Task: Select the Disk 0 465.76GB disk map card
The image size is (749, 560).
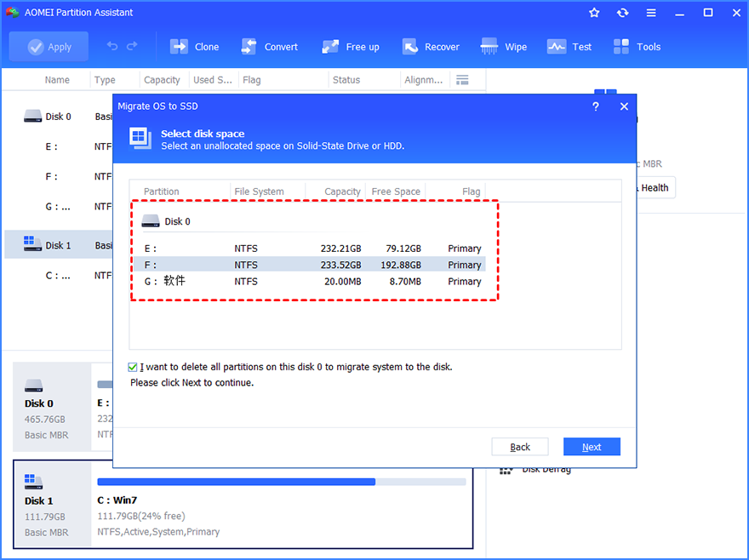Action: tap(52, 407)
